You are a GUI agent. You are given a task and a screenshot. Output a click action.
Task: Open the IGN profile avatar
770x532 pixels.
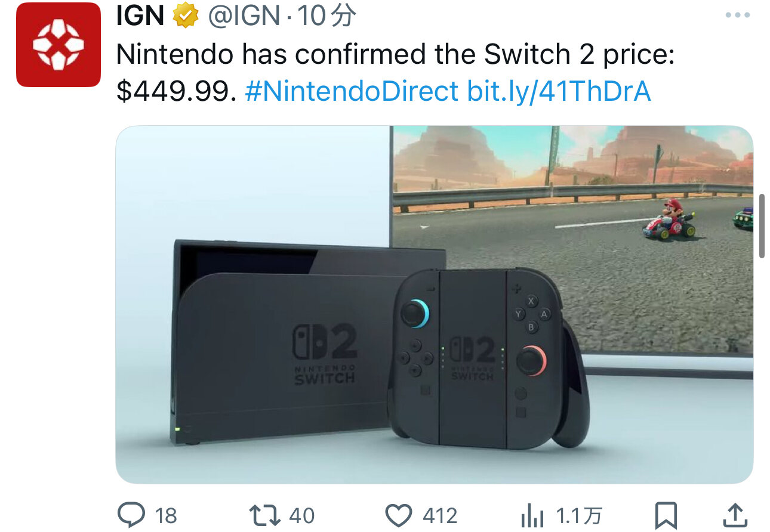[x=58, y=45]
